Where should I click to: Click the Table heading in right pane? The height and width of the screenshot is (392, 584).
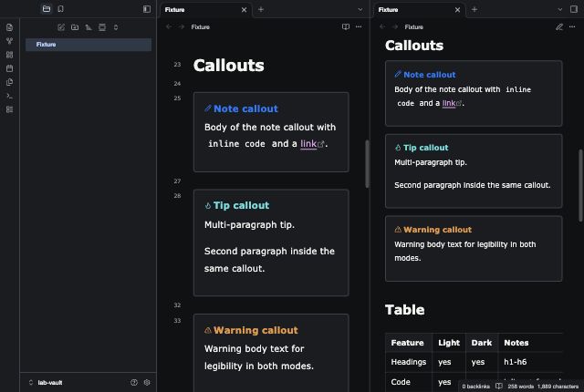405,310
